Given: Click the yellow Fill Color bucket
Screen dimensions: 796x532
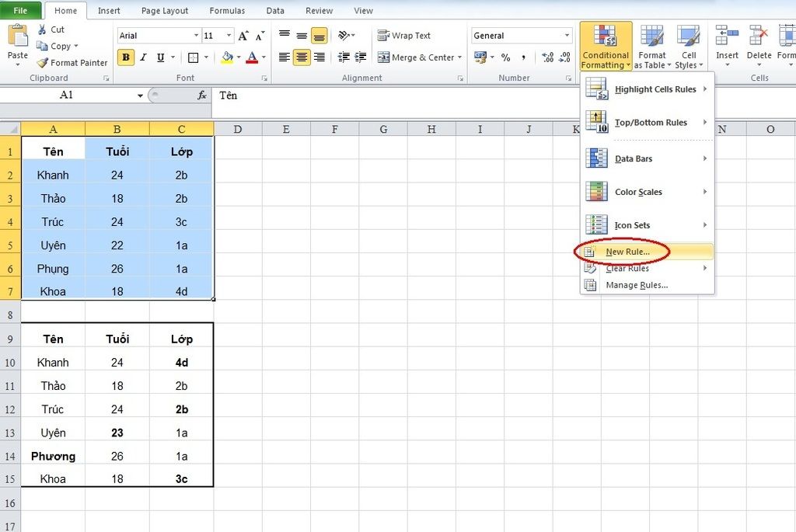Looking at the screenshot, I should tap(226, 57).
